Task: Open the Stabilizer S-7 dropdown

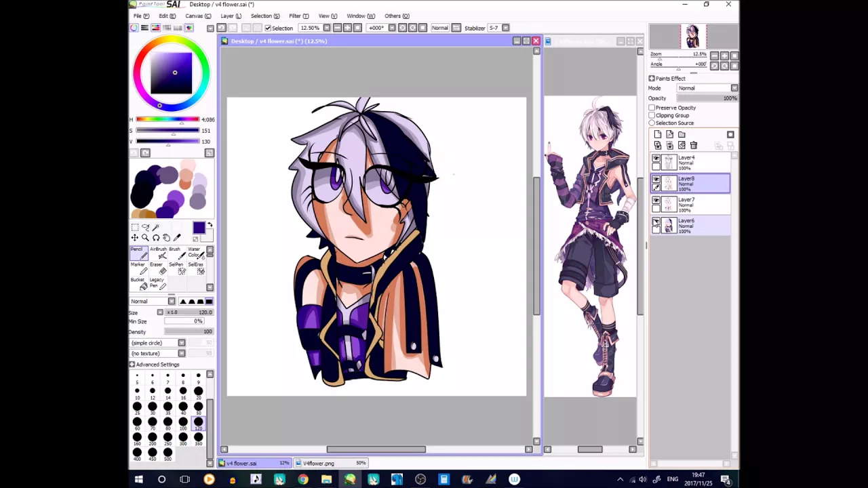Action: pos(505,28)
